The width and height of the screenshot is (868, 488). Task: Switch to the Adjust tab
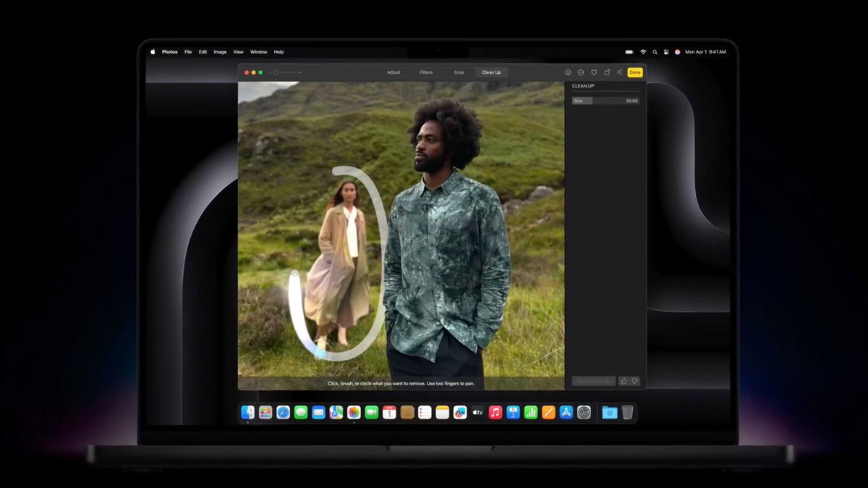pos(393,72)
